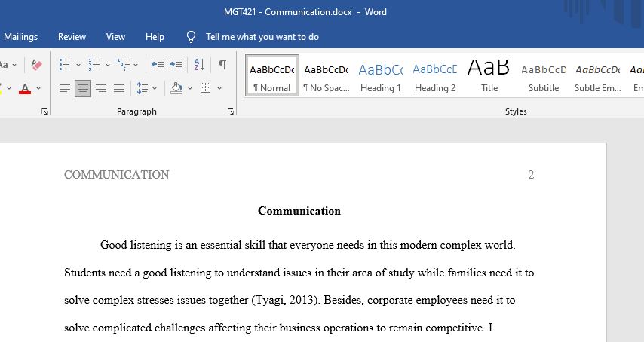Open the Help tab

click(155, 37)
